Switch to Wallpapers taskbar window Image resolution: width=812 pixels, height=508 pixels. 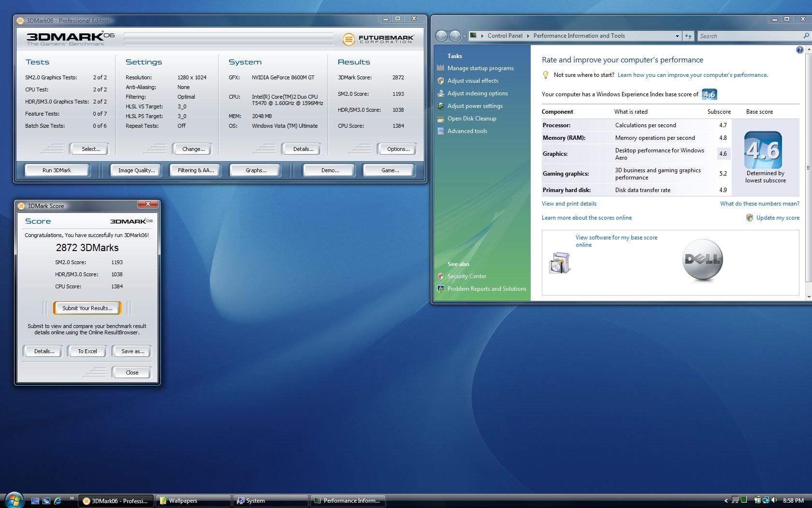192,501
